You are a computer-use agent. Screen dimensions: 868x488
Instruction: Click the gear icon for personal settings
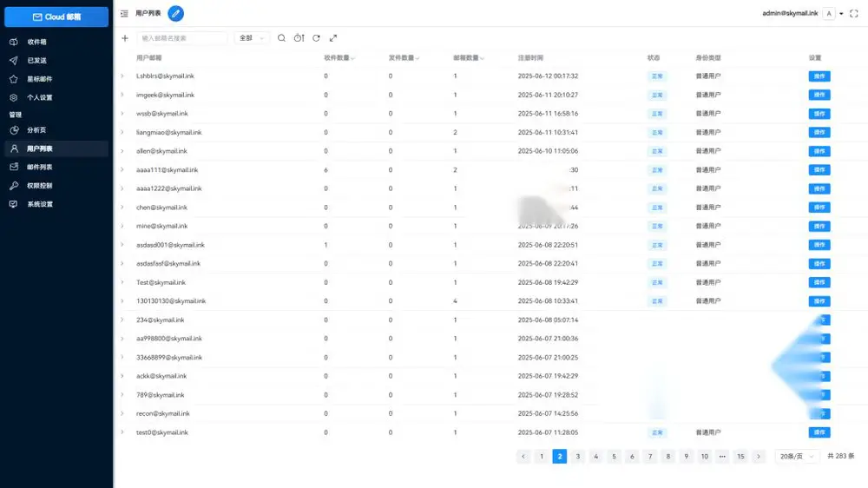coord(14,97)
